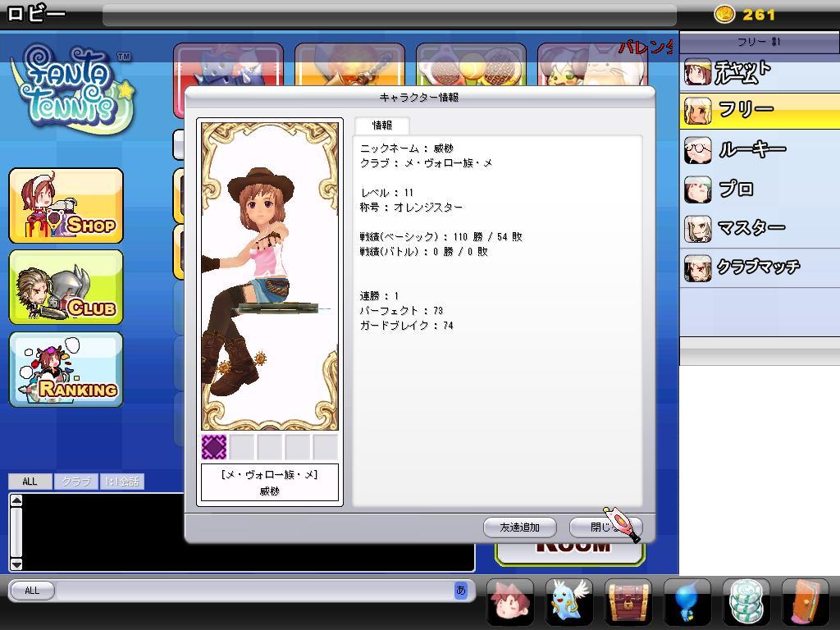Click the orange exit door icon
This screenshot has width=840, height=630.
805,600
